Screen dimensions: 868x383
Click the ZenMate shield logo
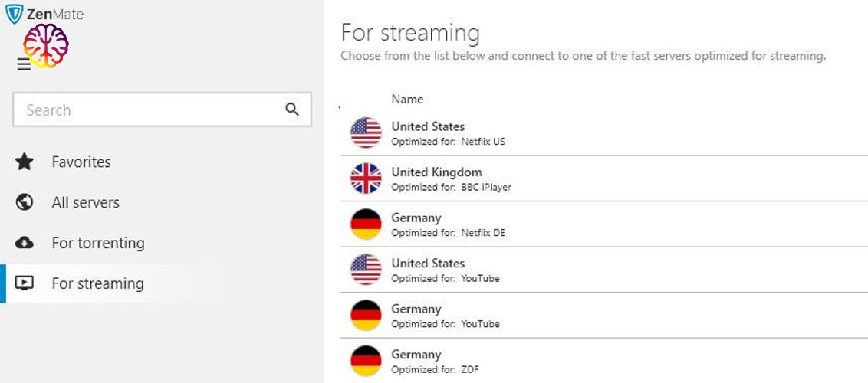[14, 15]
